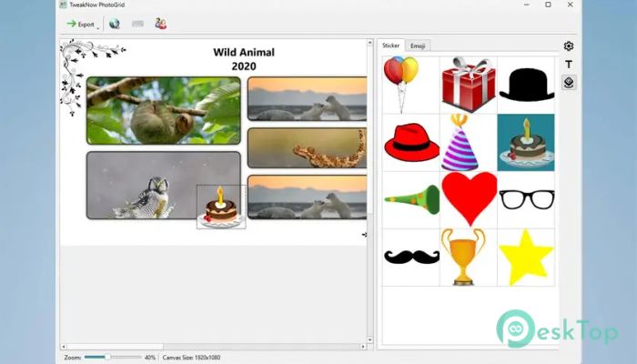Select the top polar bears photo
Screen dimensions: 637x364
(x=308, y=98)
